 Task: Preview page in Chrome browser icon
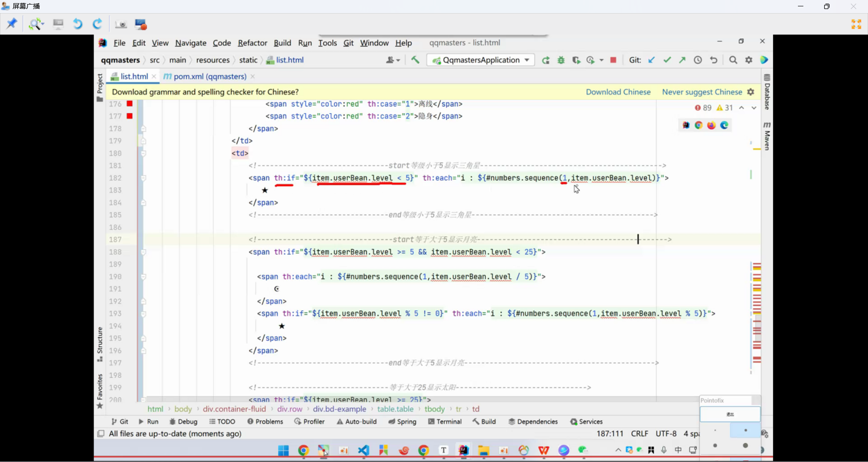click(698, 125)
